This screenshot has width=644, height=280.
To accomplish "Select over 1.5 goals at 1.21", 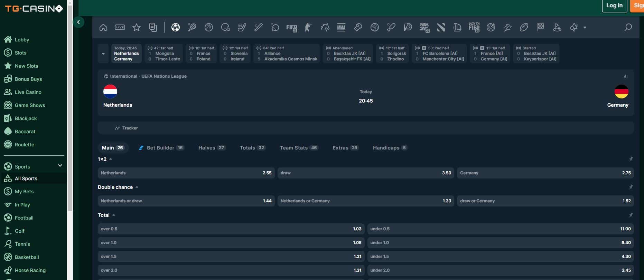I will (x=231, y=256).
